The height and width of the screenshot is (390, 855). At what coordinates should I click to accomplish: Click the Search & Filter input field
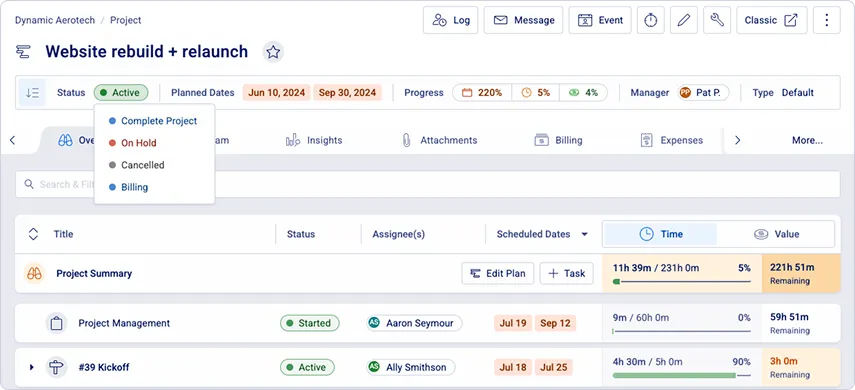click(x=428, y=184)
